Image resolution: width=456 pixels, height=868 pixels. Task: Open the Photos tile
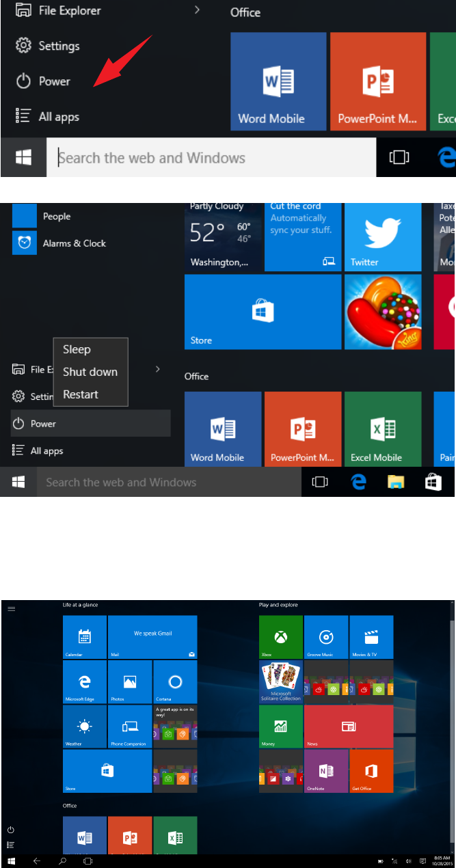pos(130,681)
